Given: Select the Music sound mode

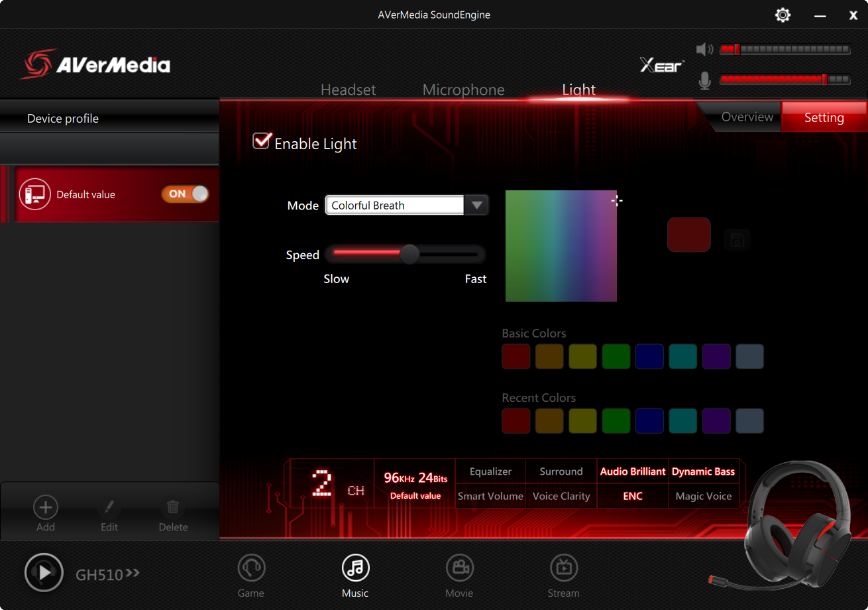Looking at the screenshot, I should click(x=355, y=576).
